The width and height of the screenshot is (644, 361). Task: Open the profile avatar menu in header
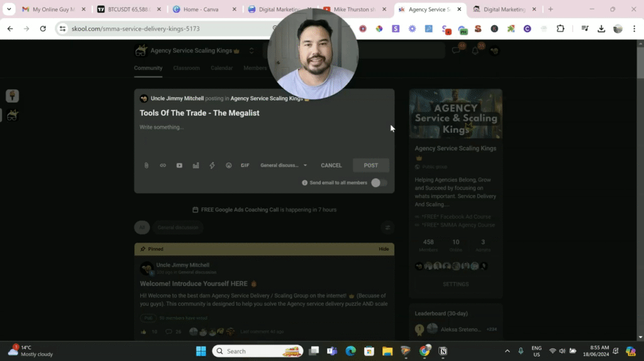click(494, 50)
